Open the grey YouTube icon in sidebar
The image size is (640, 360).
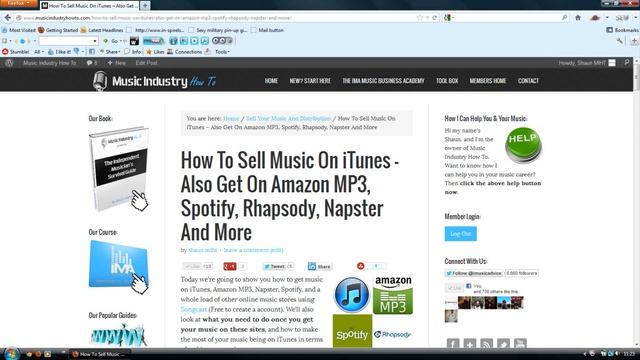pos(520,343)
